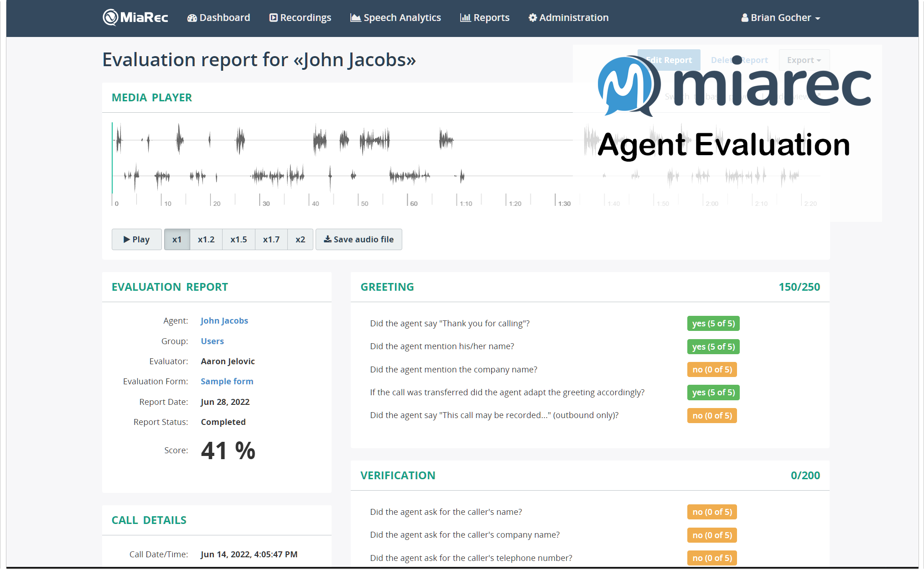This screenshot has width=924, height=576.
Task: Click the user avatar icon beside Brian Gocher
Action: (x=745, y=18)
